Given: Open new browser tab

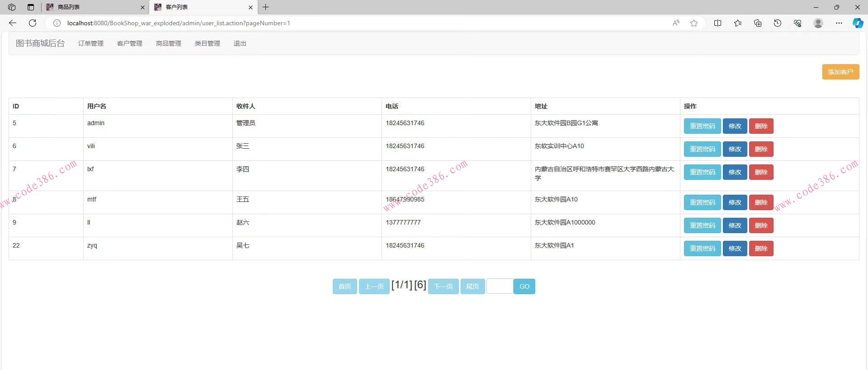Looking at the screenshot, I should [266, 7].
